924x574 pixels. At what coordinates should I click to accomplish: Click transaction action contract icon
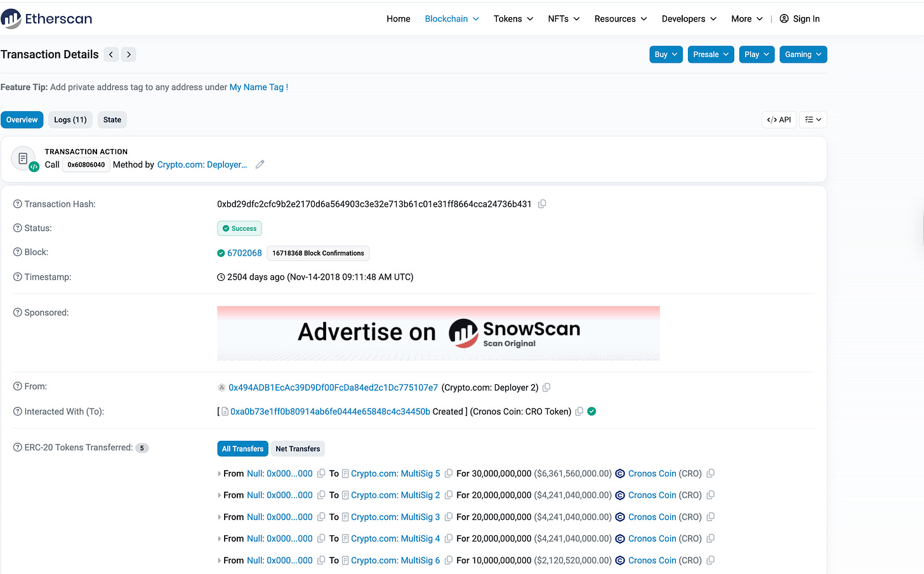tap(23, 159)
